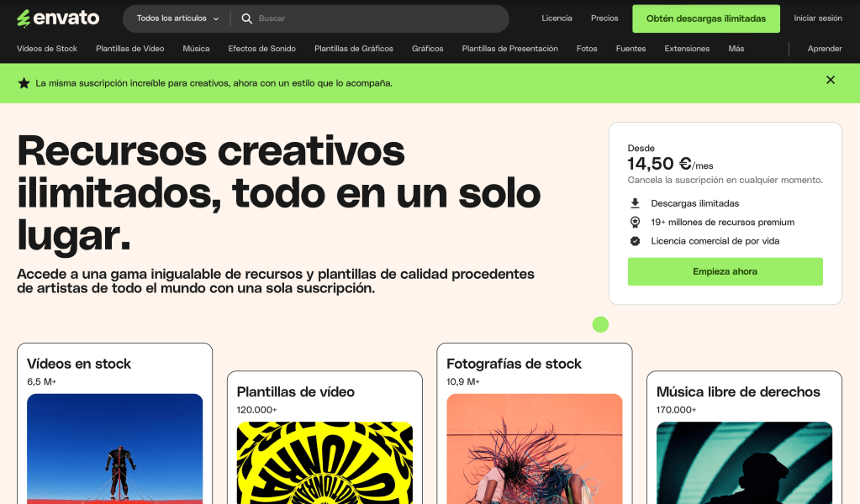Screen dimensions: 860x504
Task: Open the Todos los artículos dropdown
Action: point(177,18)
